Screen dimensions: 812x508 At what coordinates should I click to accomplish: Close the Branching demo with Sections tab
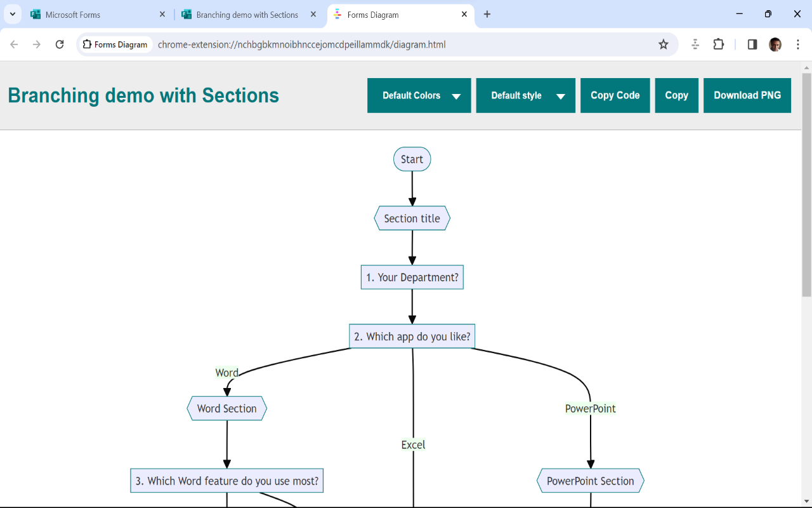tap(313, 14)
